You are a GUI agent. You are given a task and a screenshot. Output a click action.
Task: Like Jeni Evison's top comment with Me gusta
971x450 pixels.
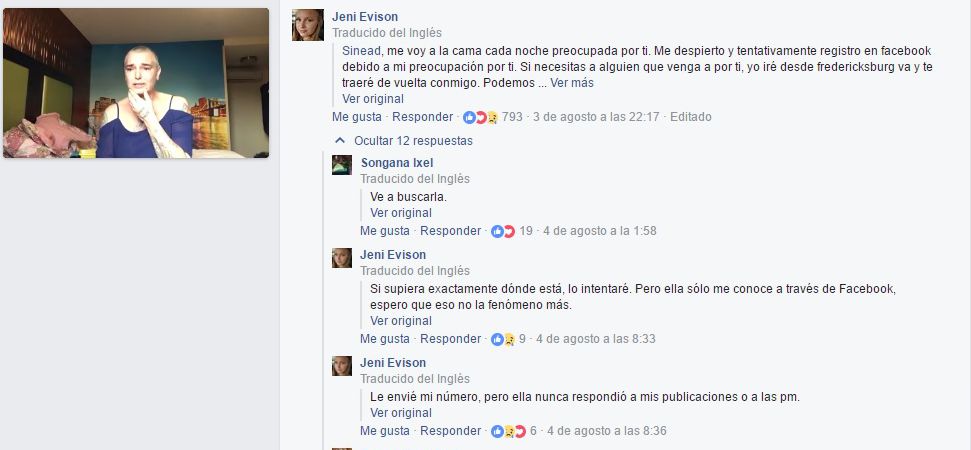click(x=357, y=117)
